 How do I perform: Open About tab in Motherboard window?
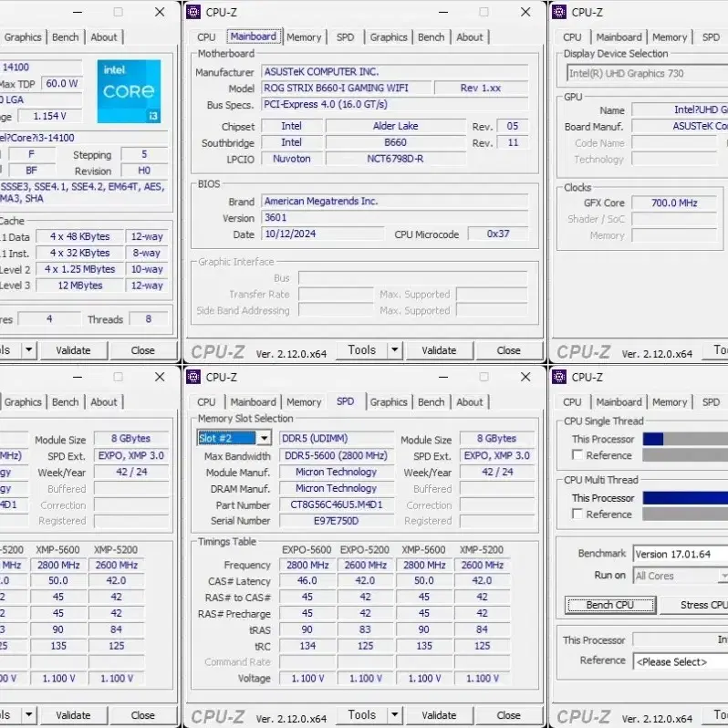(470, 37)
